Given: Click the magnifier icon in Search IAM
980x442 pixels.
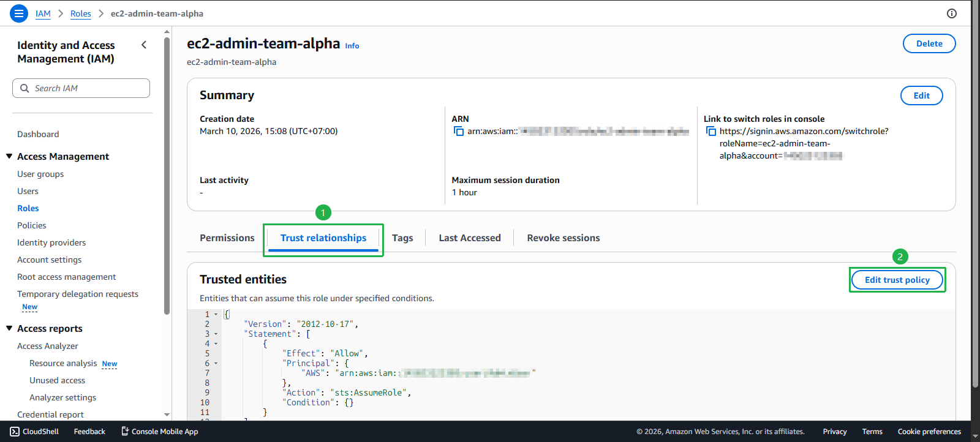Looking at the screenshot, I should click(24, 88).
